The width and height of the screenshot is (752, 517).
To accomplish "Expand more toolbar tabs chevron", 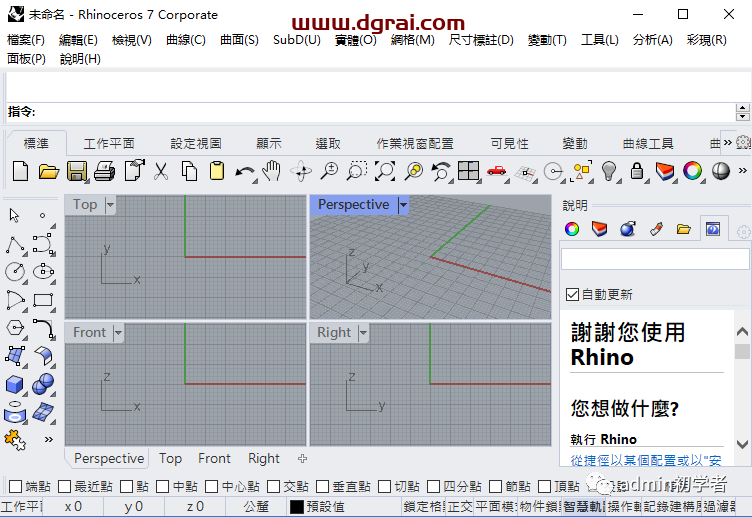I will [728, 142].
